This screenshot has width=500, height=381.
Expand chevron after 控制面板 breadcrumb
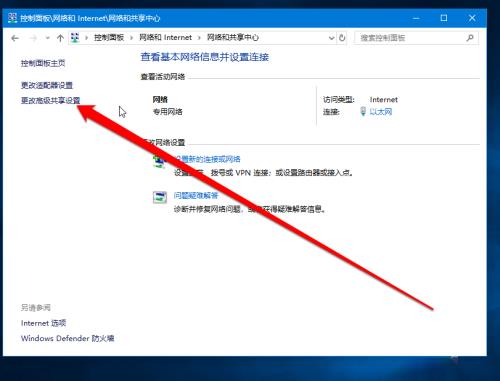[x=131, y=38]
